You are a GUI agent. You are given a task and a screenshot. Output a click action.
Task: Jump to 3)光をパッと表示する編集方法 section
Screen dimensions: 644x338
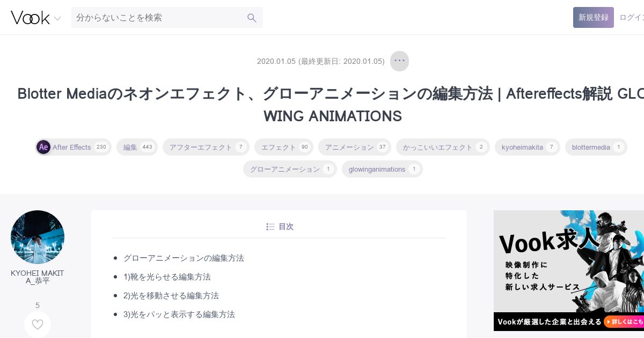(x=179, y=314)
